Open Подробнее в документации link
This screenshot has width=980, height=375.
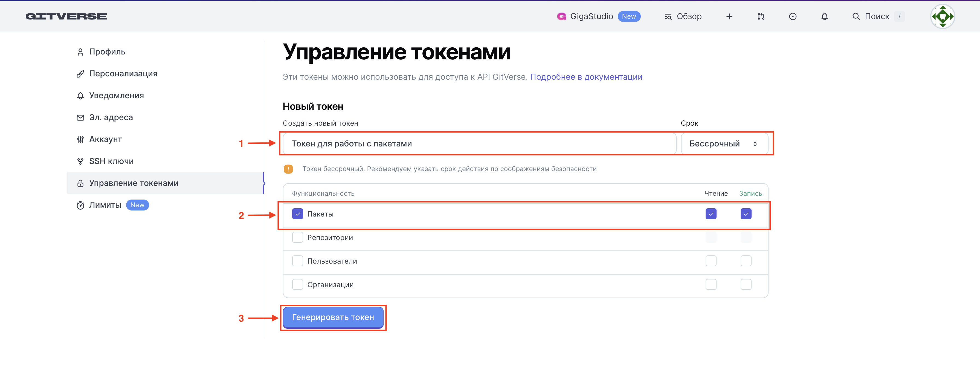pos(586,77)
